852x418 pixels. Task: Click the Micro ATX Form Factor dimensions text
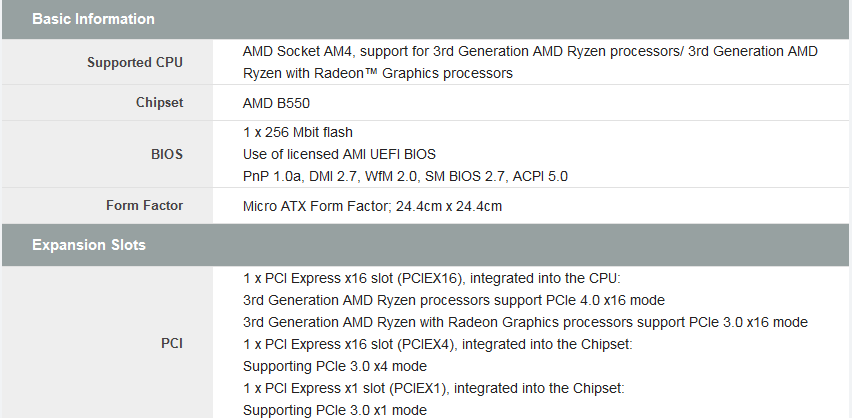pyautogui.click(x=372, y=207)
